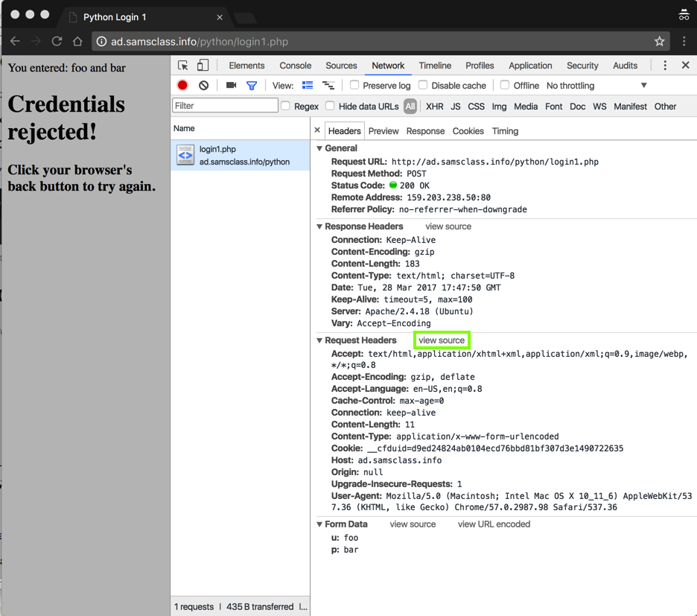Click the Name column header

click(x=240, y=129)
